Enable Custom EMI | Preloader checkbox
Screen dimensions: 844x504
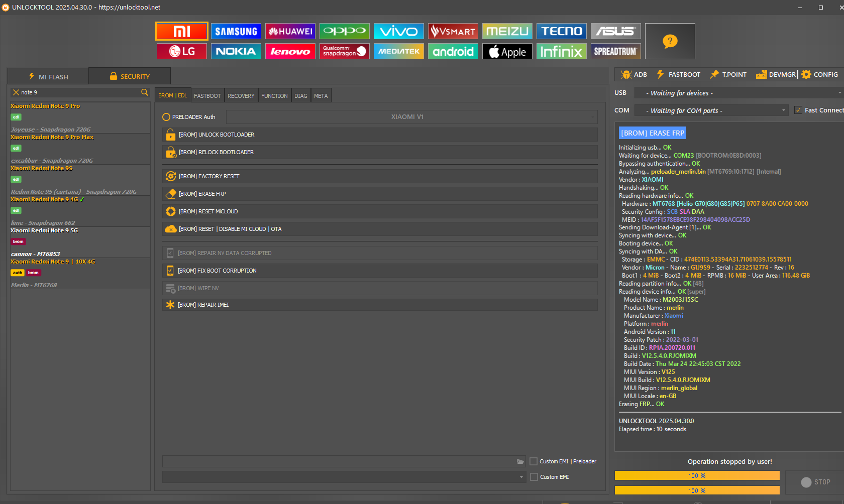coord(534,461)
